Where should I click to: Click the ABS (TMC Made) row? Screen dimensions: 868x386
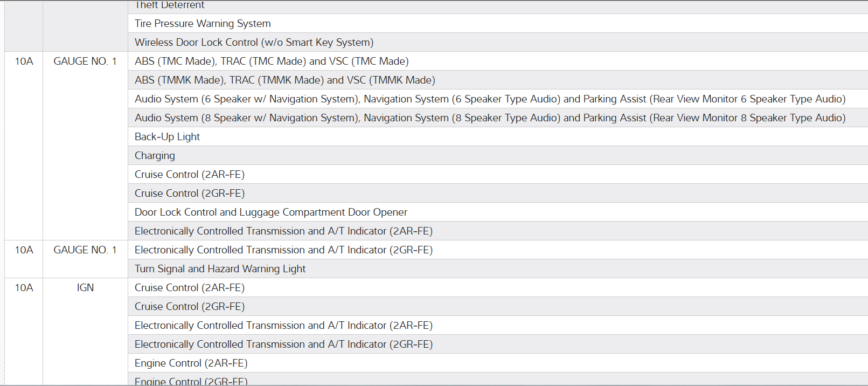(x=272, y=61)
